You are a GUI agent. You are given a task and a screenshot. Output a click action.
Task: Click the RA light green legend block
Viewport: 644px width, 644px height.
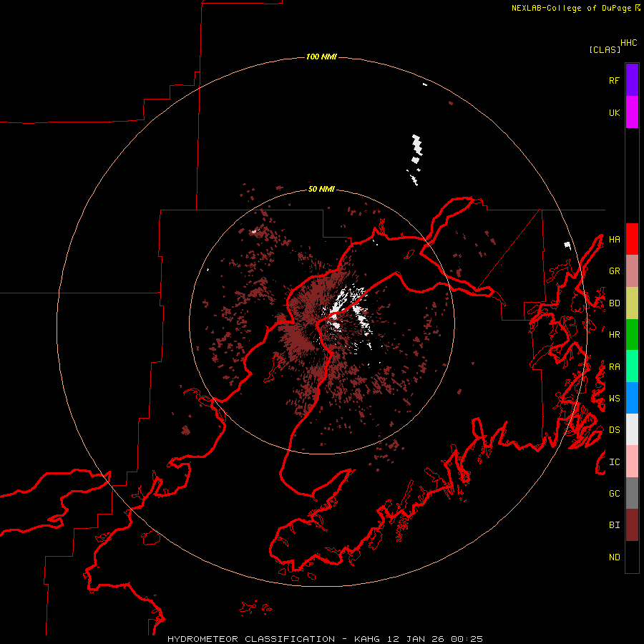[632, 366]
